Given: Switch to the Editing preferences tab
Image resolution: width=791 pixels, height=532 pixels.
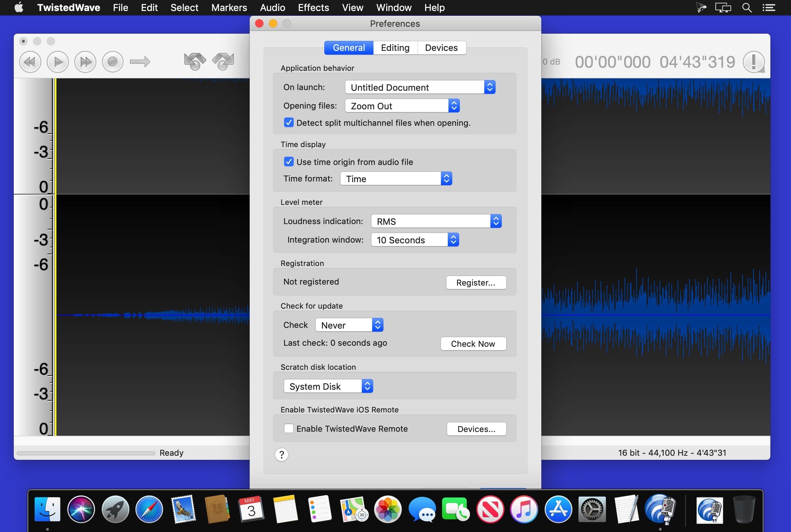Looking at the screenshot, I should 395,48.
